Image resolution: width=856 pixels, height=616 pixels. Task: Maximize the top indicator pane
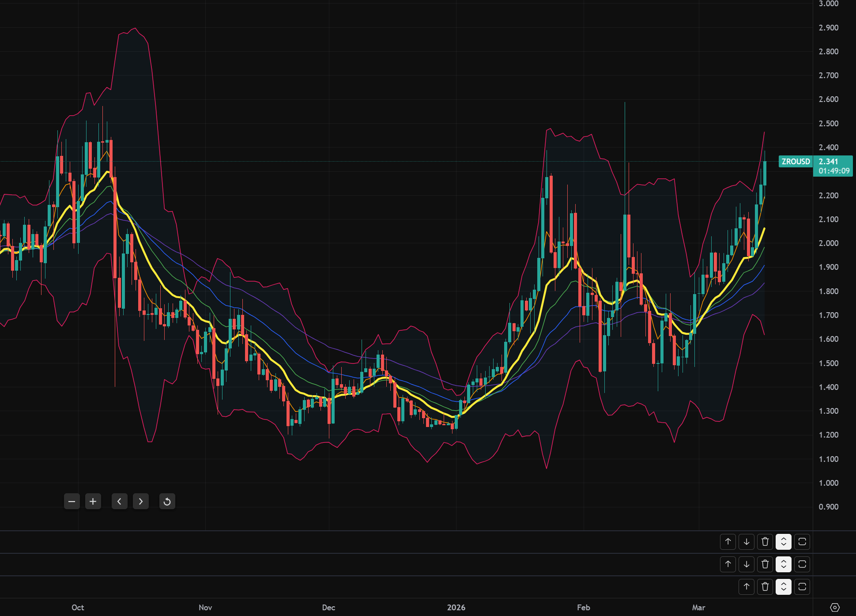pos(802,541)
